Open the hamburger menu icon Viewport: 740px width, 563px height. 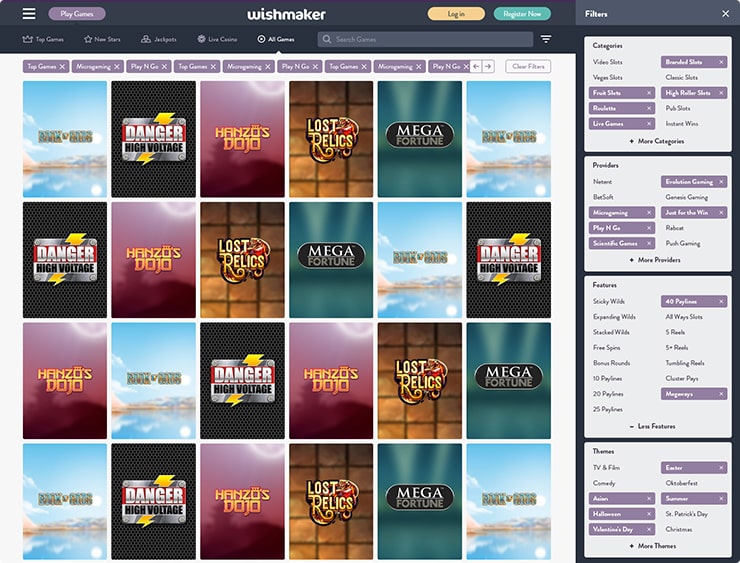29,14
